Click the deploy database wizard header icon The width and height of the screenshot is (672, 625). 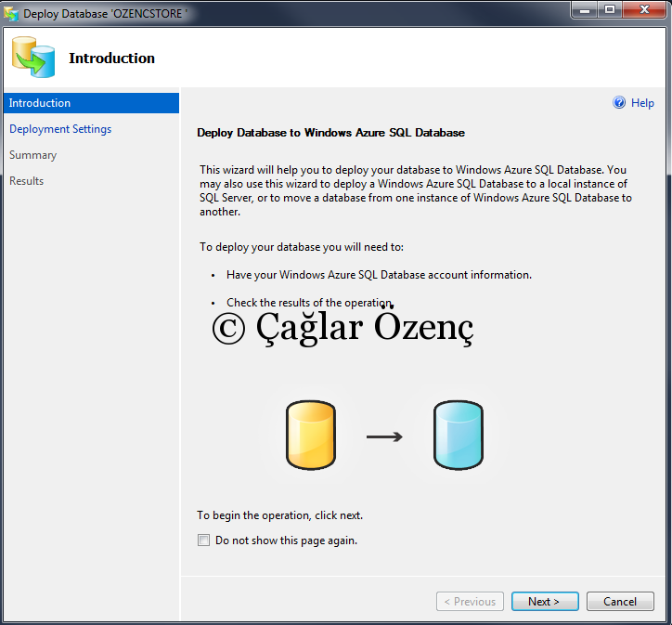click(33, 57)
